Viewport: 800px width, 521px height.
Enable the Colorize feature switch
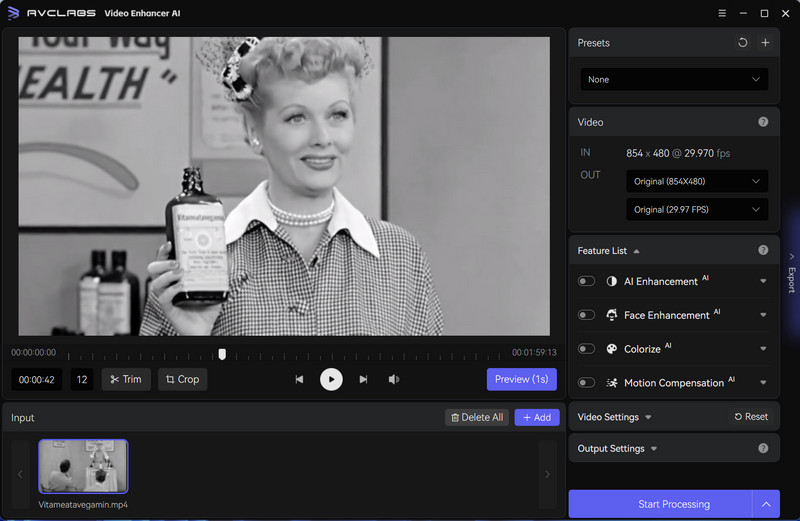(586, 349)
